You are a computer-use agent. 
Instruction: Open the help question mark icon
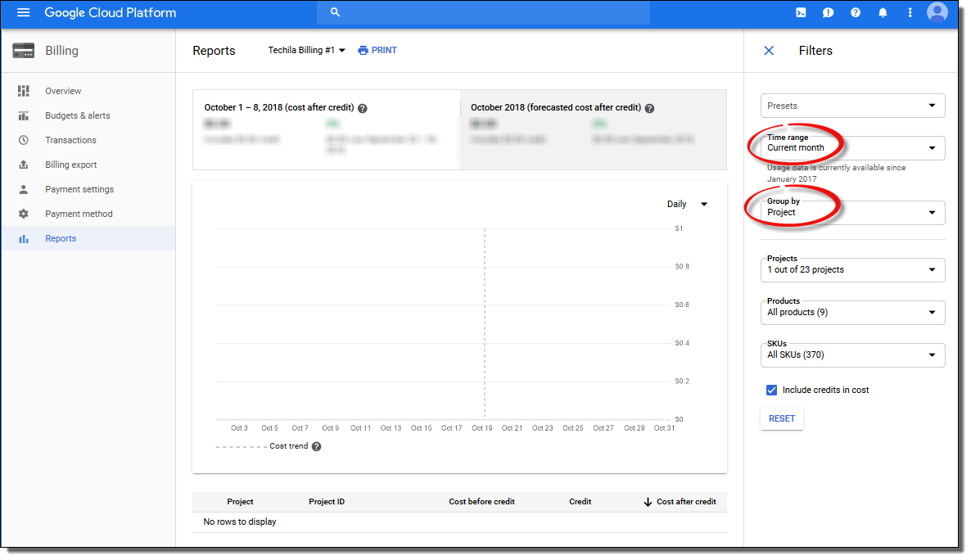pyautogui.click(x=856, y=13)
